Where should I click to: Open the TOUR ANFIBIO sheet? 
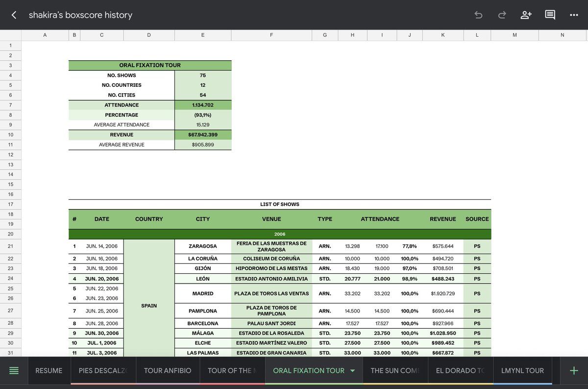pos(168,370)
